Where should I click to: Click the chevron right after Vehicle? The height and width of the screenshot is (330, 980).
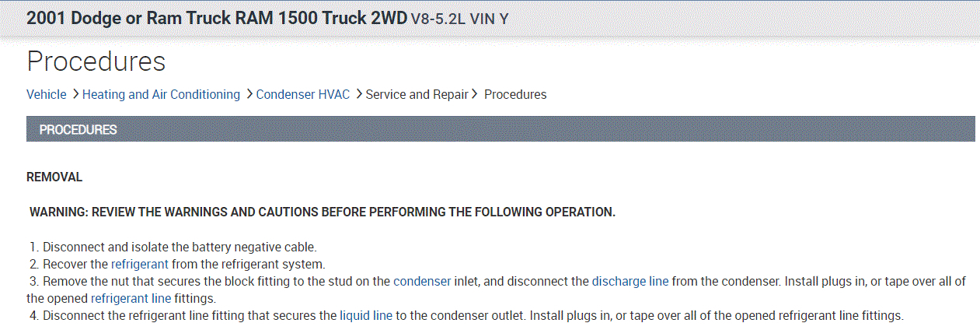point(75,94)
